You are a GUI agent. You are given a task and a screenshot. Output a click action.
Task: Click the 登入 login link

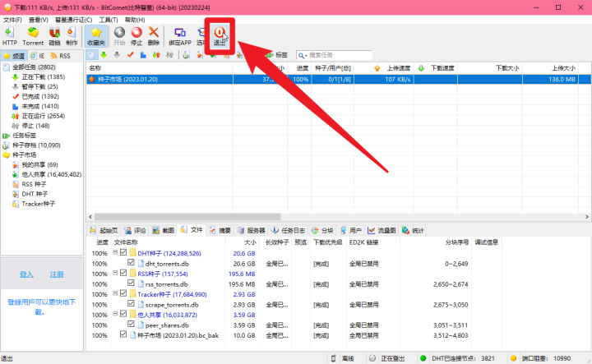(26, 274)
